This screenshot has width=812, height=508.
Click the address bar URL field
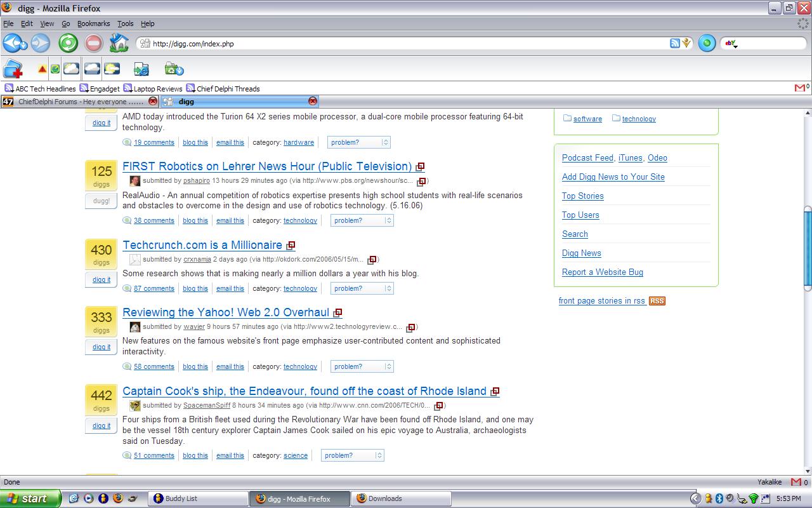(x=406, y=44)
